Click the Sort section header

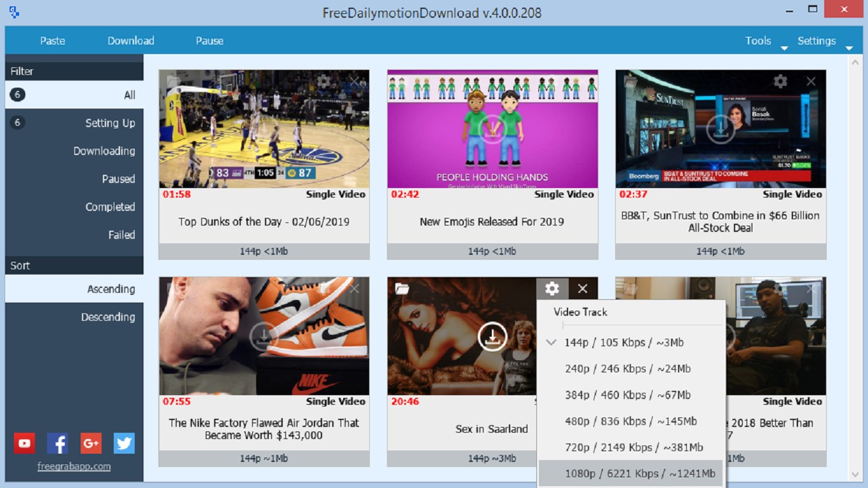74,266
